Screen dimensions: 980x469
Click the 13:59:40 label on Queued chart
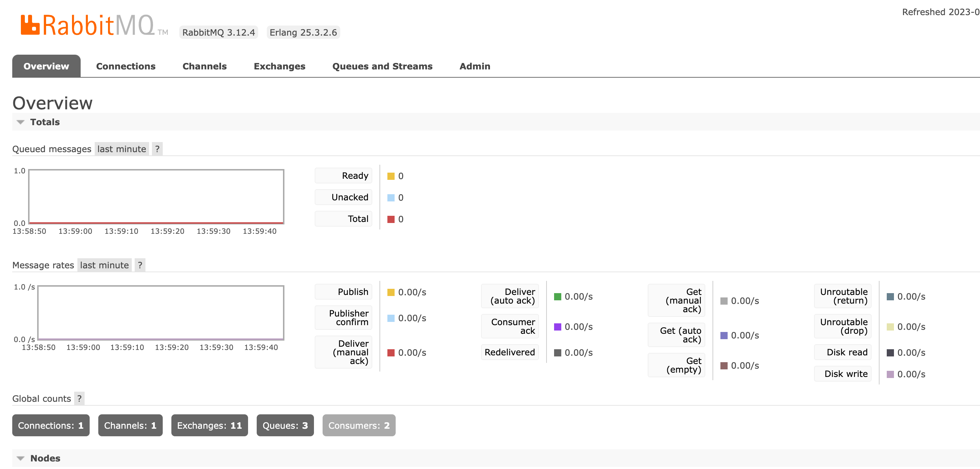pyautogui.click(x=260, y=231)
